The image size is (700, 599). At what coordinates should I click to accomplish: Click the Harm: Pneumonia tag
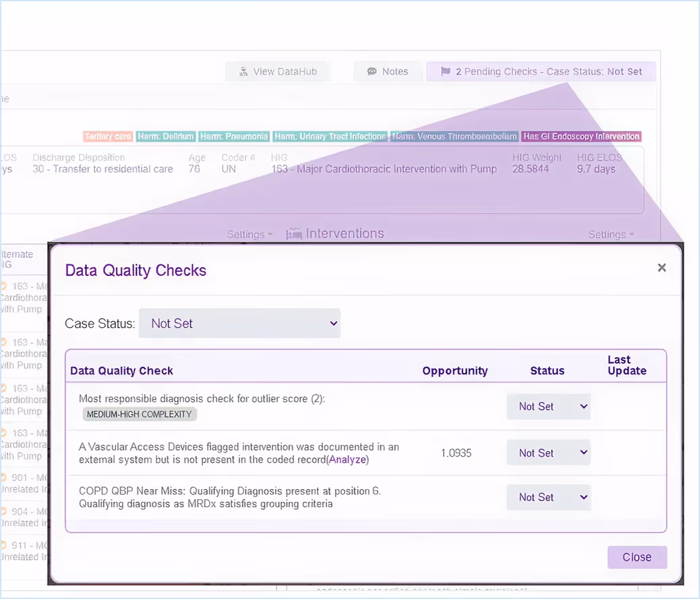coord(234,136)
